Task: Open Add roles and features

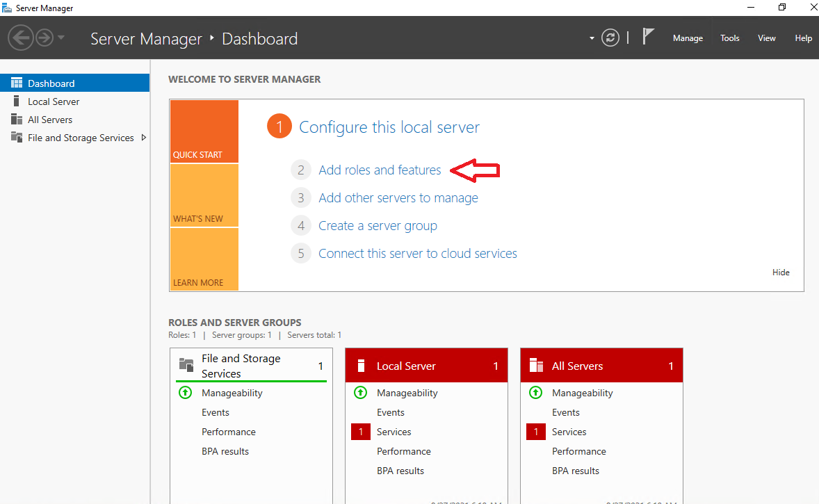Action: pos(380,170)
